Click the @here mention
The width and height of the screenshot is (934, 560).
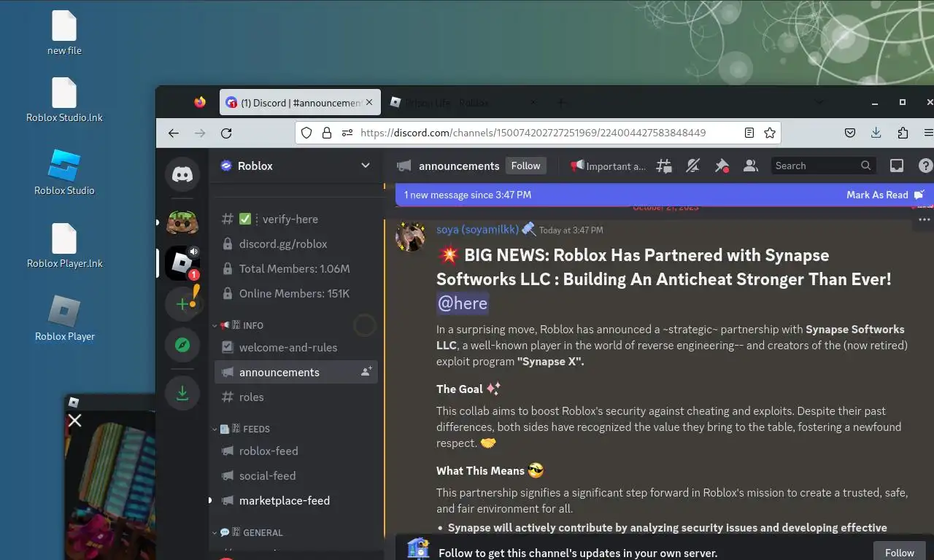tap(463, 303)
